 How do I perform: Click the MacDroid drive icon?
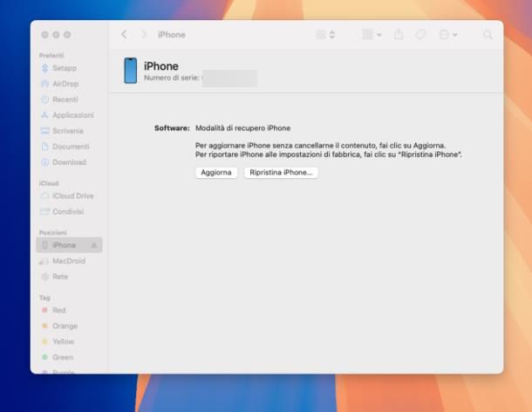(44, 261)
